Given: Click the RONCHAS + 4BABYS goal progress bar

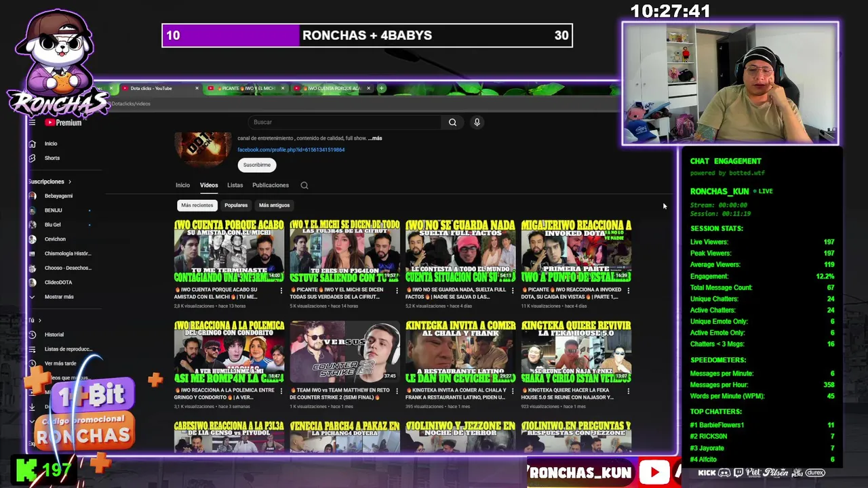Looking at the screenshot, I should pyautogui.click(x=367, y=35).
